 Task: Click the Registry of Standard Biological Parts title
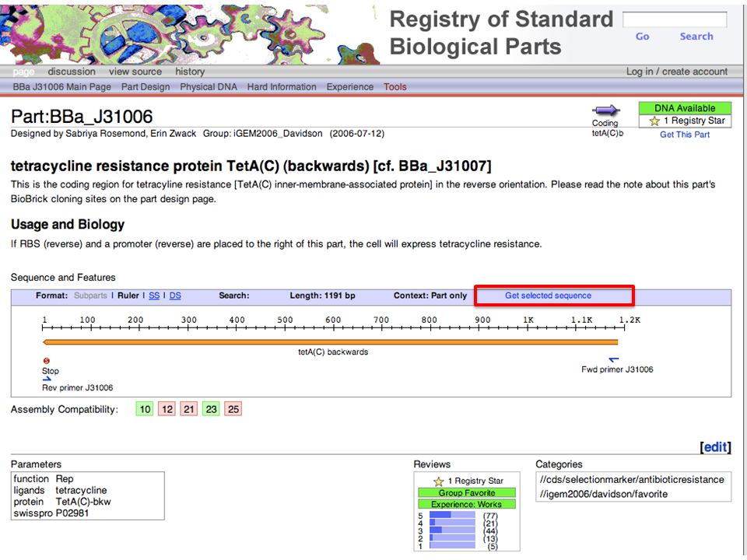501,33
